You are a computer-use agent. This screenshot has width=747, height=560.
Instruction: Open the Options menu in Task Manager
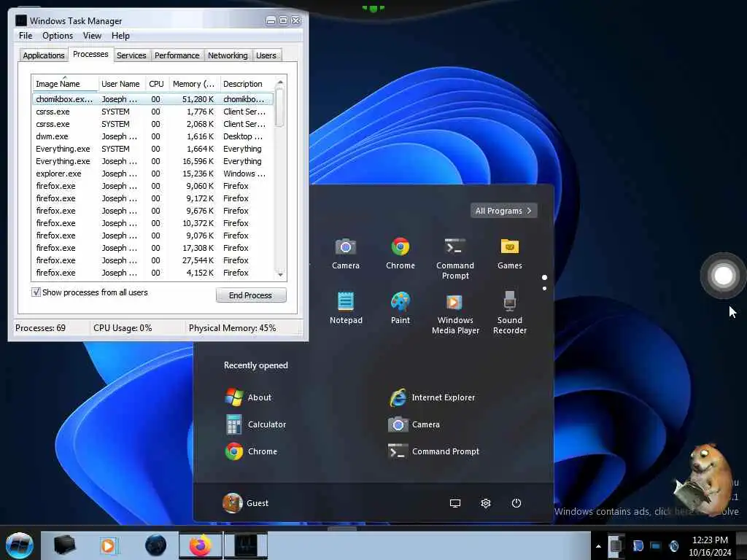(x=58, y=36)
